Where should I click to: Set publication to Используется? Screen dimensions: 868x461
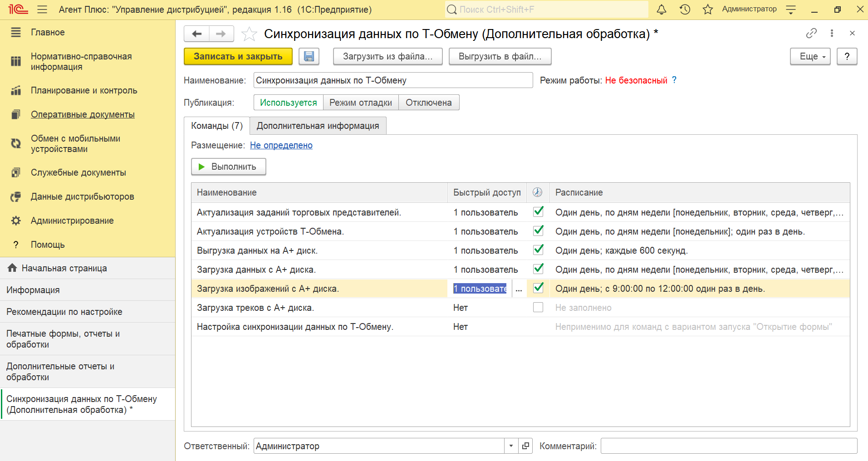point(289,103)
